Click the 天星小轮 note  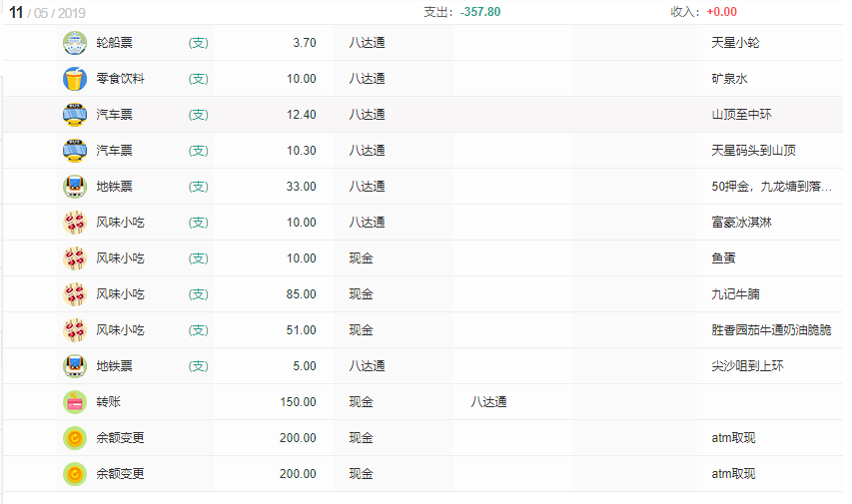[735, 43]
